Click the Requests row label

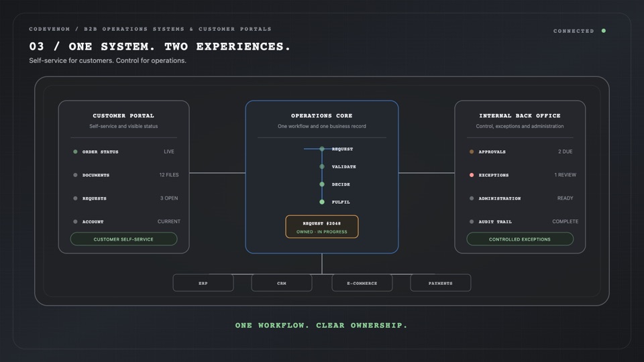click(x=95, y=198)
